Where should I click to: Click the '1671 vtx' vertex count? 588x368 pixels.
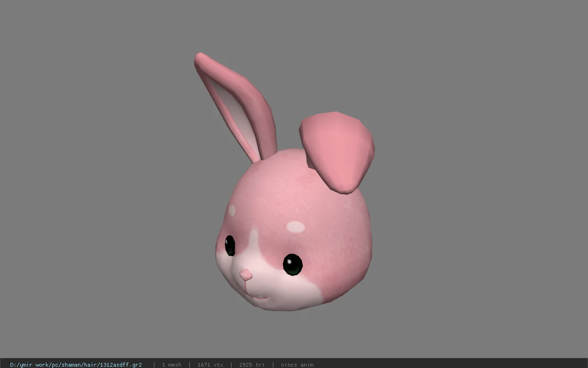[x=210, y=365]
